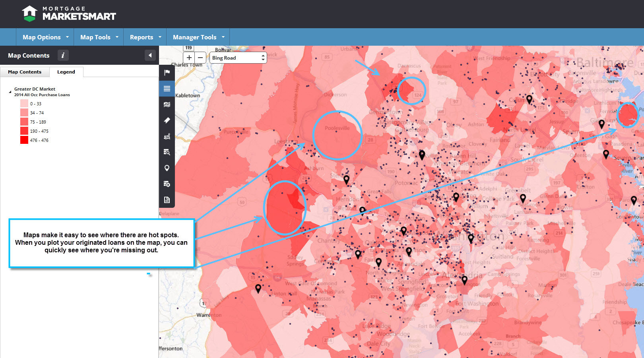
Task: Expand the Map Options menu
Action: (x=45, y=37)
